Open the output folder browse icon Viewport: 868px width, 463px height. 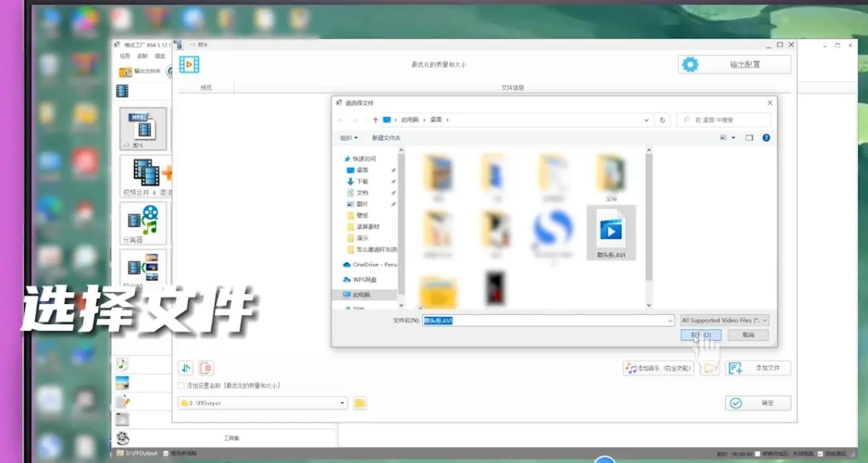pyautogui.click(x=359, y=402)
